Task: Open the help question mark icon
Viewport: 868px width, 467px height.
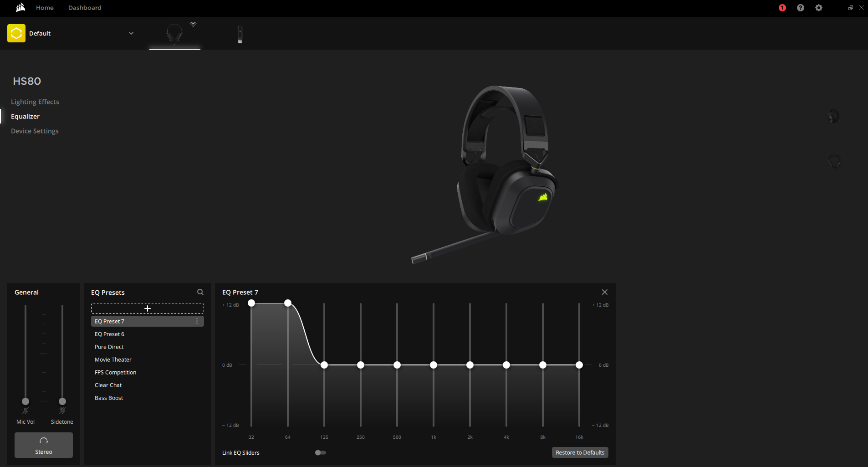Action: [800, 8]
